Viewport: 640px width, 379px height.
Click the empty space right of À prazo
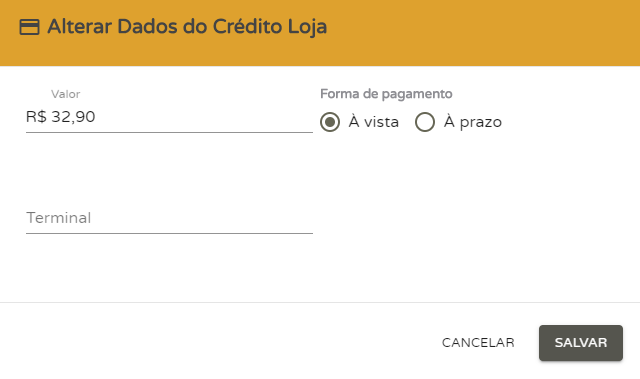coord(567,122)
